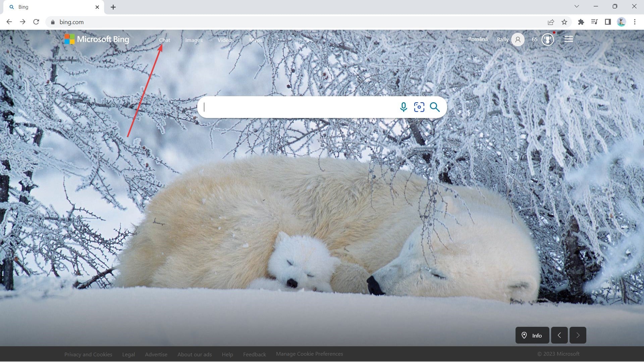Screen dimensions: 644x362
Task: Switch language to Română
Action: [x=478, y=39]
